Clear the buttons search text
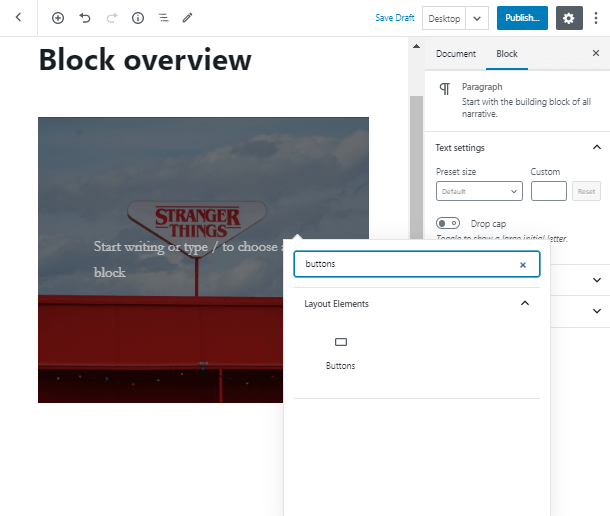The image size is (610, 516). pos(523,265)
